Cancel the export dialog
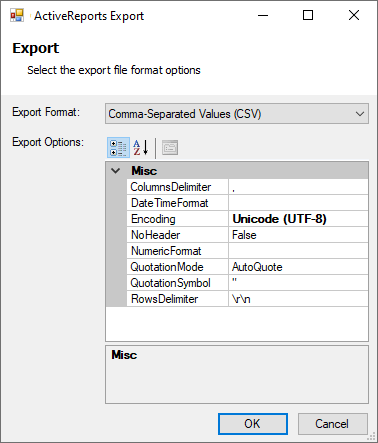The height and width of the screenshot is (443, 378). tap(333, 424)
